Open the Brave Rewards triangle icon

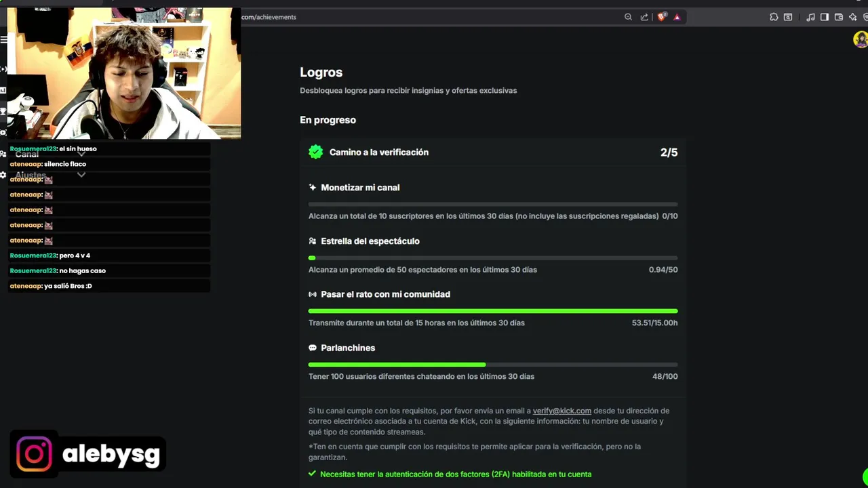click(x=677, y=17)
